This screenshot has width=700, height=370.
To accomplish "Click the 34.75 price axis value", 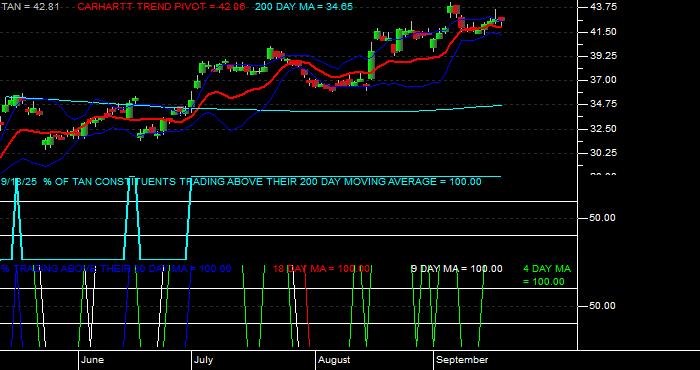I will pos(603,104).
